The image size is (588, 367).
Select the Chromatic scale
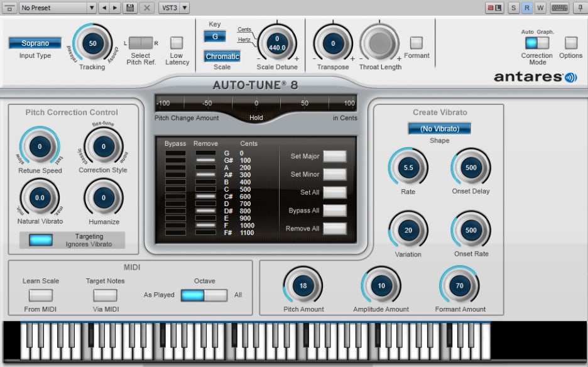(x=222, y=56)
